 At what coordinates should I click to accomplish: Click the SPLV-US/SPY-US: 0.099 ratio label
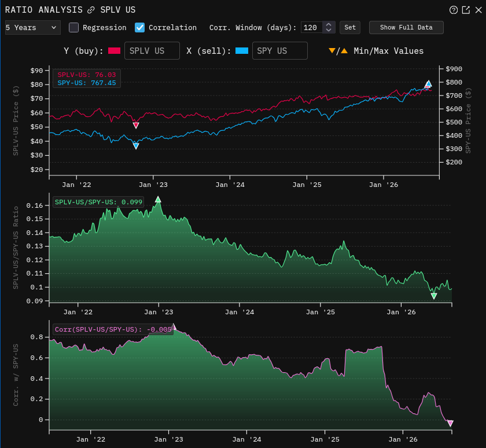coord(98,202)
